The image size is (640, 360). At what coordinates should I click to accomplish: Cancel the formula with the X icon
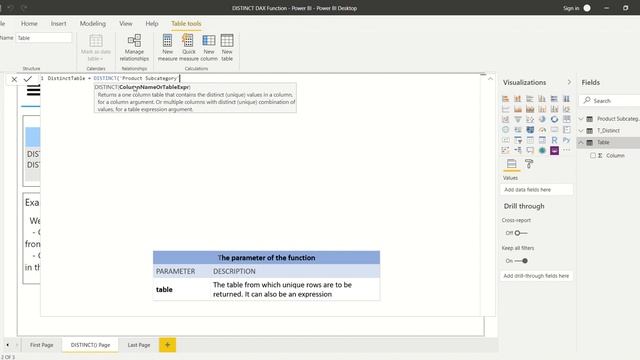[14, 79]
